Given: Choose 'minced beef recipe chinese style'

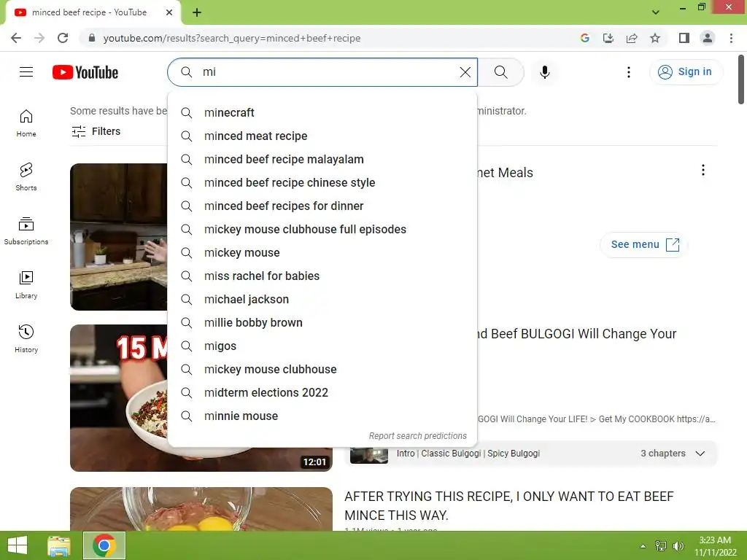Looking at the screenshot, I should click(322, 182).
